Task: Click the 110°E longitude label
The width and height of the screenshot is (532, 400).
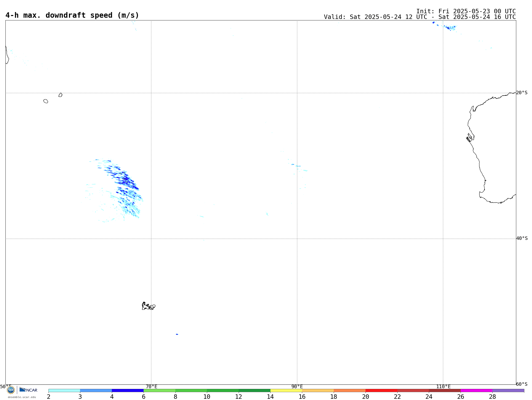Action: [x=443, y=386]
